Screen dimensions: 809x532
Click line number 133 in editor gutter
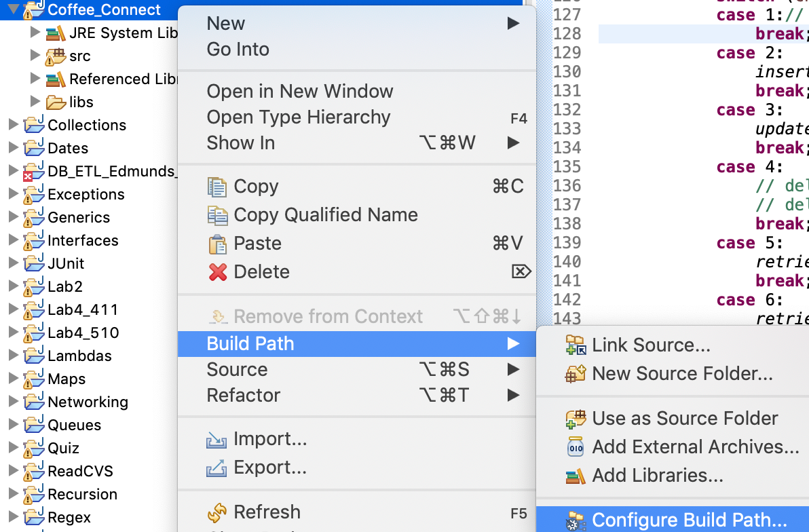567,129
